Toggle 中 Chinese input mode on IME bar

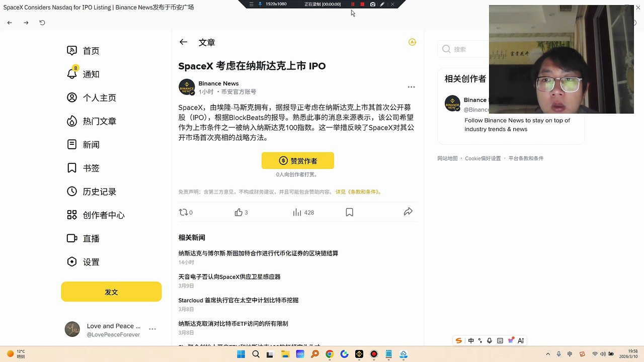click(x=471, y=340)
